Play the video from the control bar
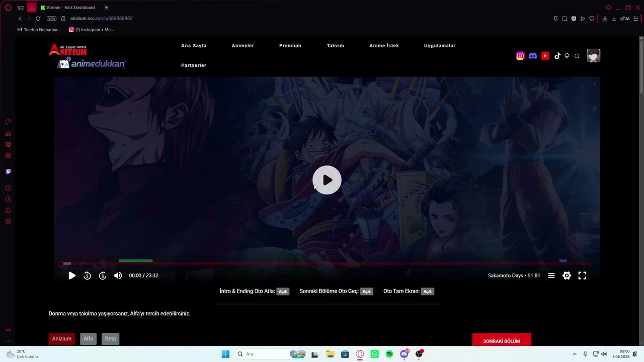The width and height of the screenshot is (644, 362). [72, 276]
